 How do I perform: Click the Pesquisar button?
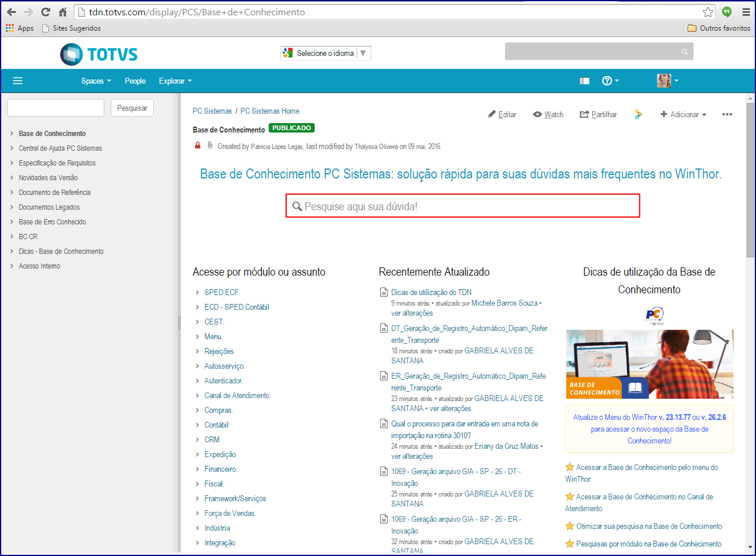pos(132,108)
